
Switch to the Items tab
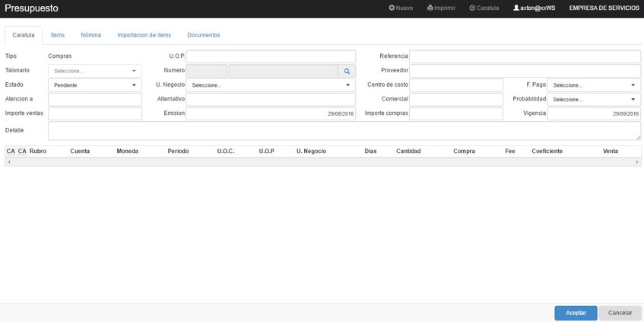(58, 35)
